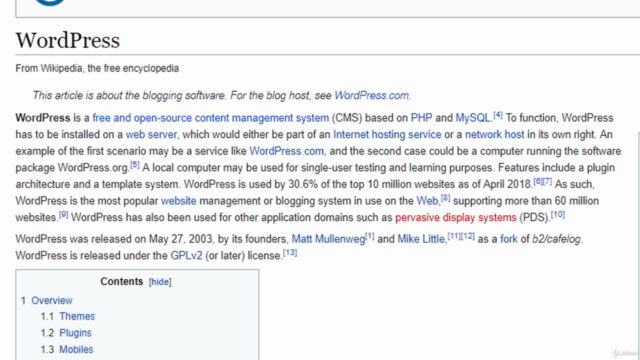Open the Internet hosting service link
This screenshot has width=640, height=360.
(387, 135)
